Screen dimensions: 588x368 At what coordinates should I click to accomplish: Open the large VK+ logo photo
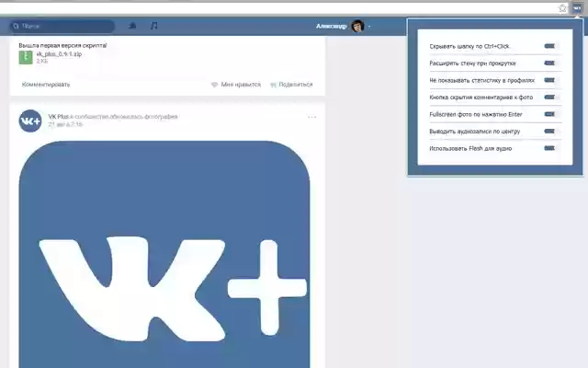[x=164, y=254]
